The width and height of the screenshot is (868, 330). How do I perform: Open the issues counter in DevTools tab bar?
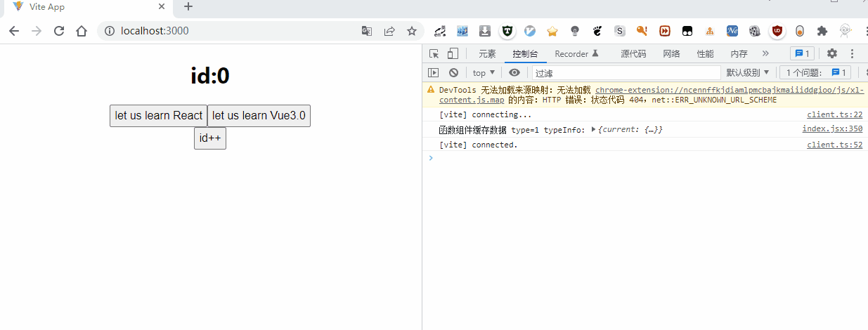tap(802, 53)
